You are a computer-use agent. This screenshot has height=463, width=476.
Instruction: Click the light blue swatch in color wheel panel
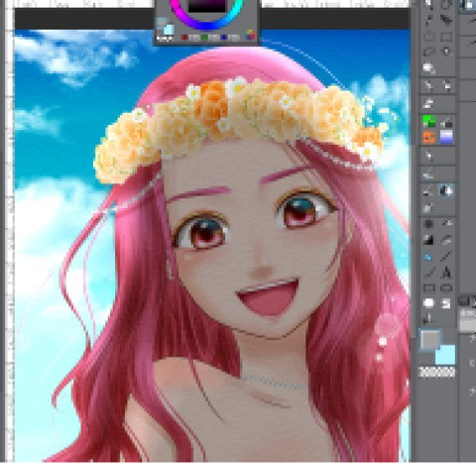(x=169, y=30)
